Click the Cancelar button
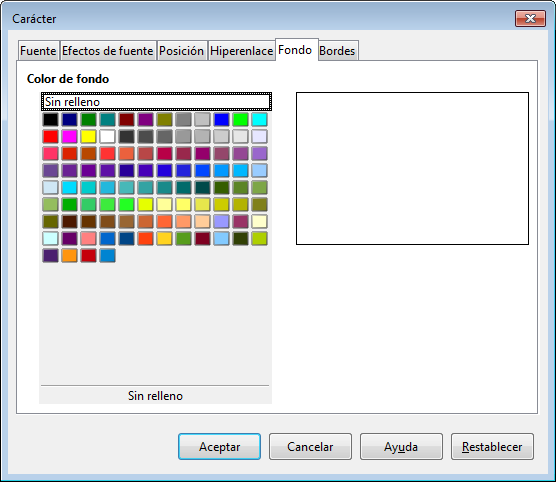Image resolution: width=556 pixels, height=482 pixels. coord(310,447)
